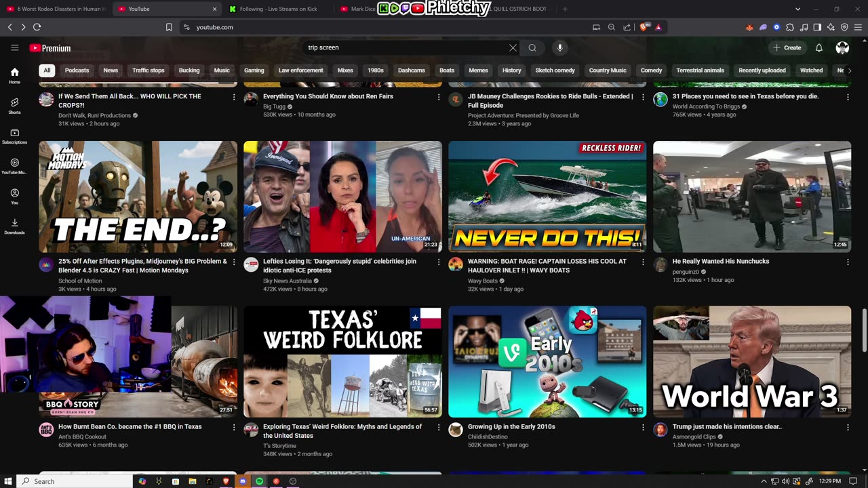The image size is (868, 488).
Task: Select the Gaming filter chip
Action: click(254, 70)
